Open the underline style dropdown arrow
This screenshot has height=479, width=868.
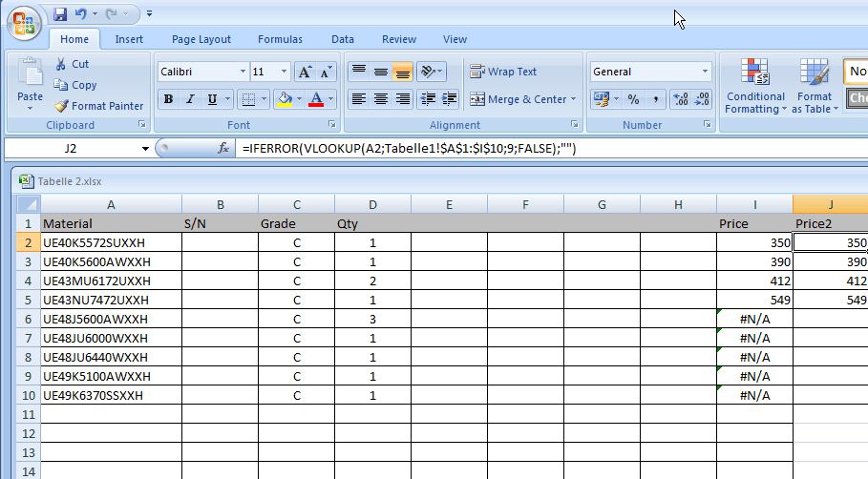pyautogui.click(x=227, y=99)
